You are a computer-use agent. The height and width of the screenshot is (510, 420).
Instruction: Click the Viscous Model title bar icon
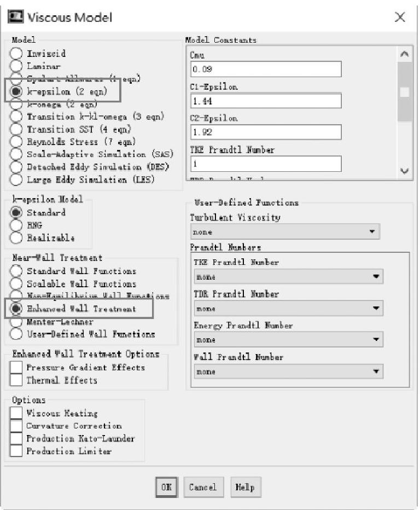[x=16, y=16]
